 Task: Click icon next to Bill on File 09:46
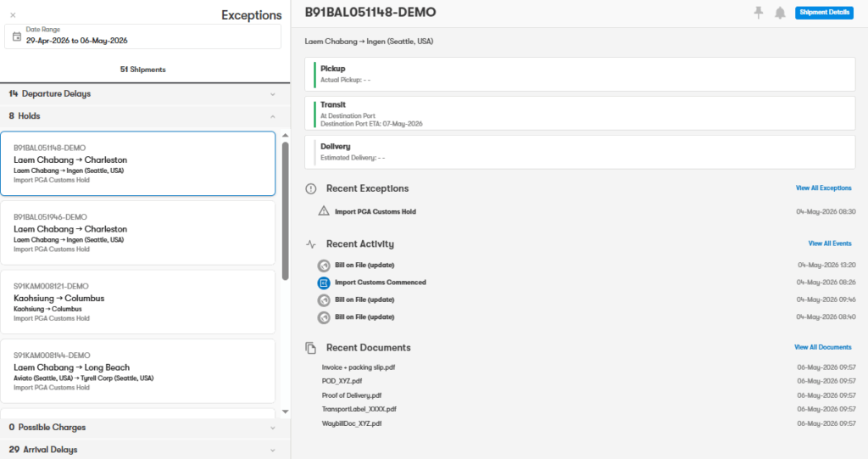click(x=324, y=299)
